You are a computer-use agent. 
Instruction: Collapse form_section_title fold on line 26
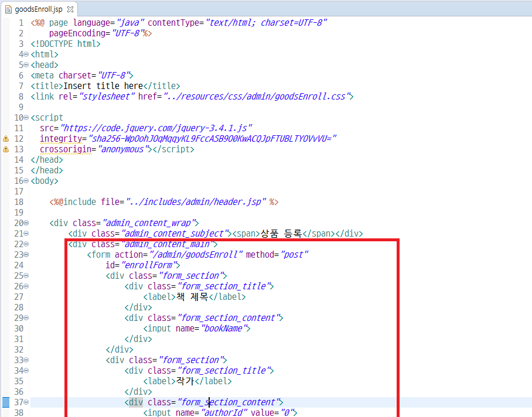pos(26,286)
